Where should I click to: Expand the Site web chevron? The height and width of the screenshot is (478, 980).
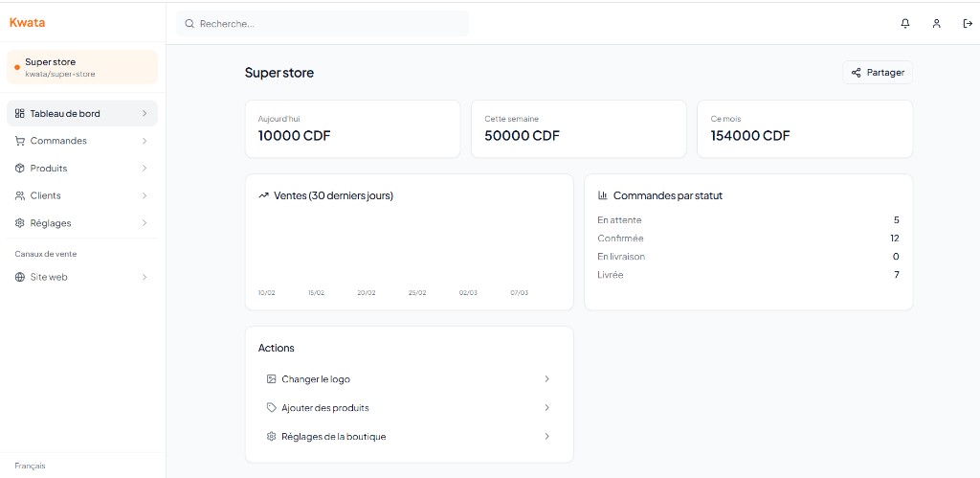tap(145, 278)
